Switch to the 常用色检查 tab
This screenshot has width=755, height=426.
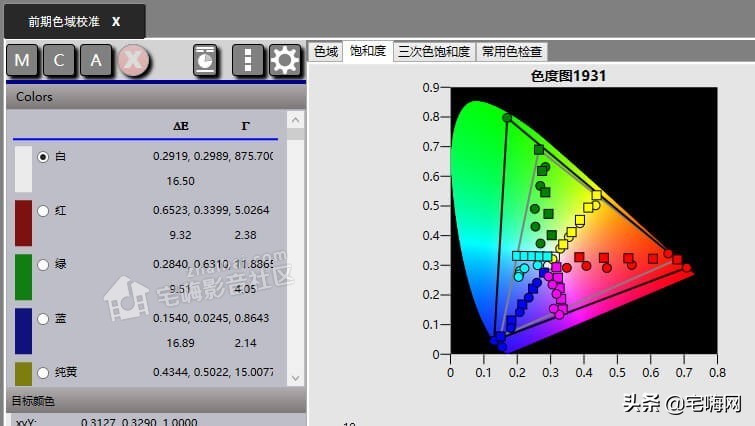pyautogui.click(x=512, y=51)
